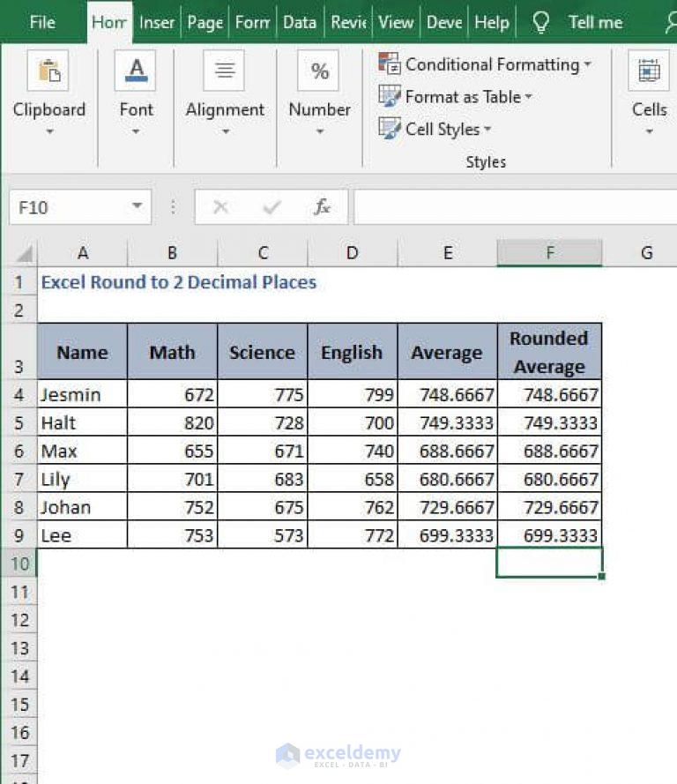Switch to the Insert ribbon tab
This screenshot has width=677, height=784.
(x=156, y=22)
